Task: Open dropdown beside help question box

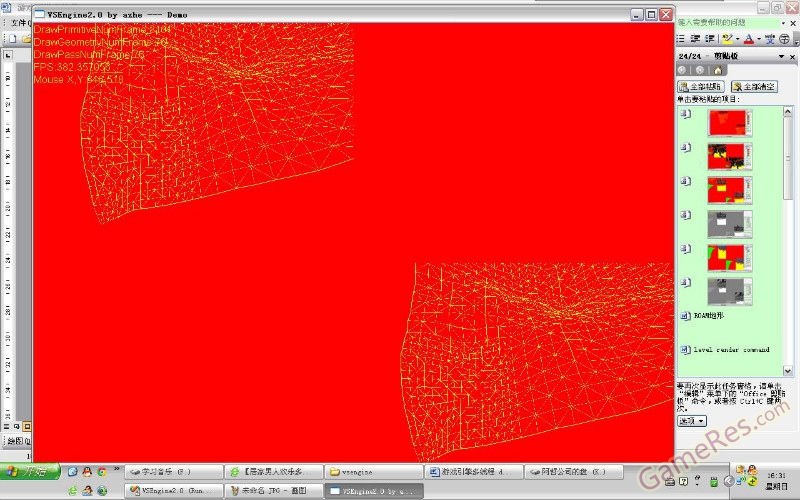Action: [783, 23]
